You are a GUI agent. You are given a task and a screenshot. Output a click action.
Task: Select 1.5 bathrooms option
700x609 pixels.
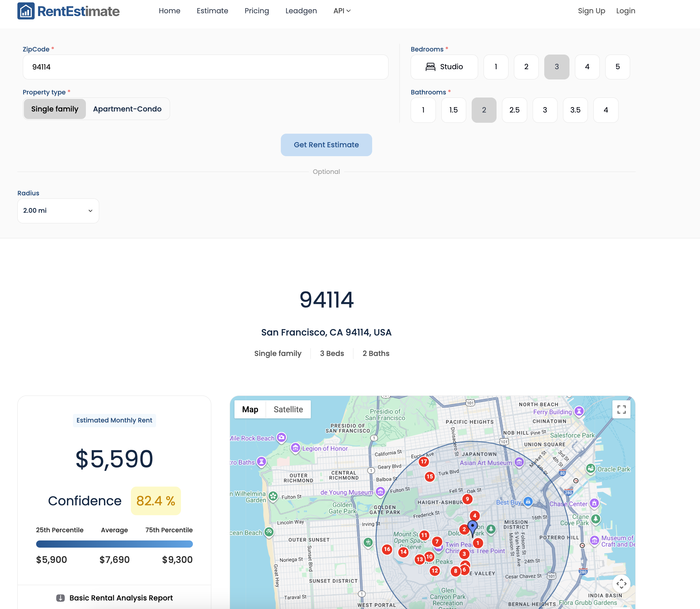pyautogui.click(x=454, y=110)
